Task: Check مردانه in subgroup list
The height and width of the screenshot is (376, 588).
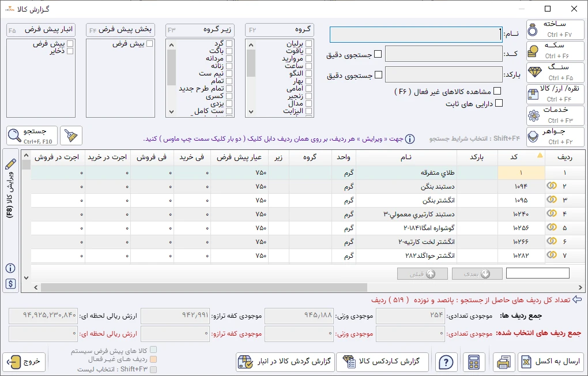Action: (229, 59)
